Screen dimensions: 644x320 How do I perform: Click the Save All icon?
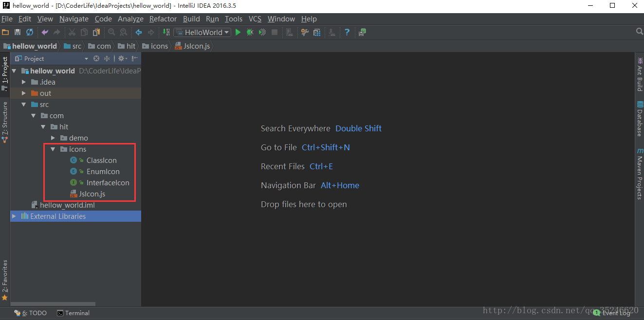17,32
